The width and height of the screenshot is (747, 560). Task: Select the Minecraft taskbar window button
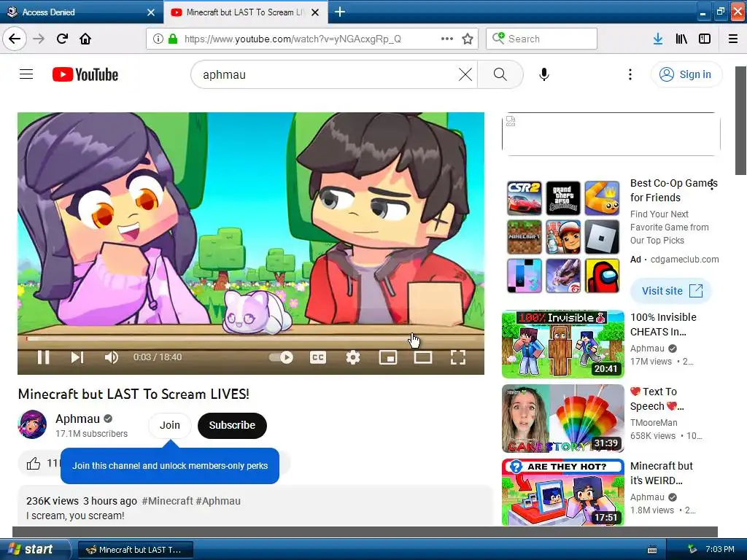click(136, 550)
